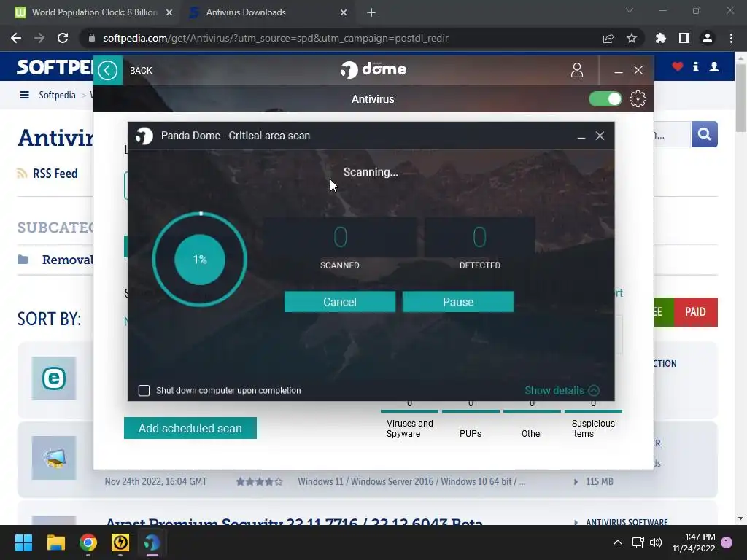Open the notification badge in system tray
Viewport: 747px width, 560px height.
click(727, 542)
